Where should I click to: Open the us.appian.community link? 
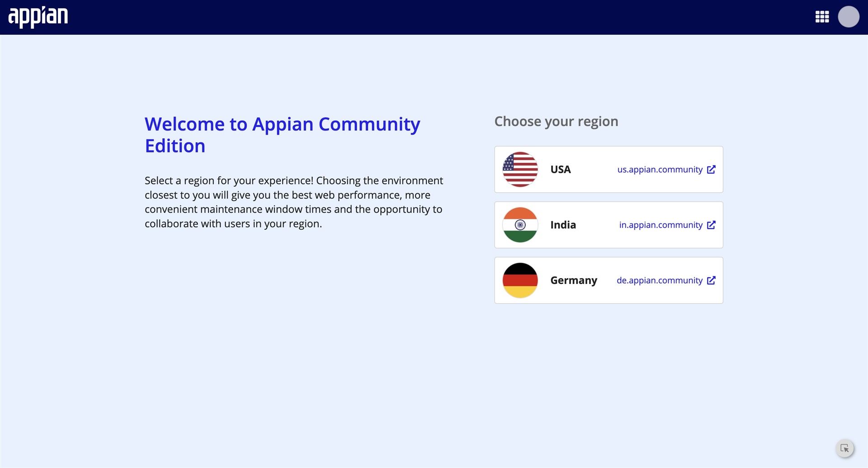[660, 170]
